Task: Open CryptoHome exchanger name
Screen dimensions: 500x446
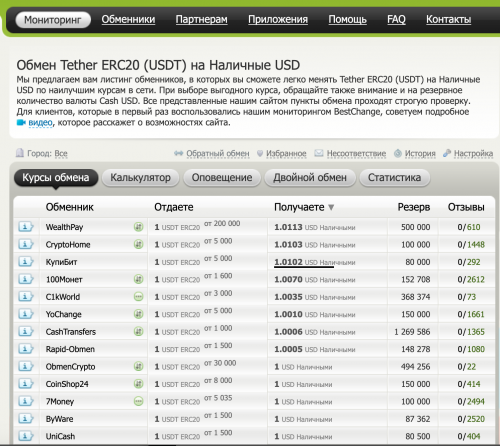Action: point(68,244)
